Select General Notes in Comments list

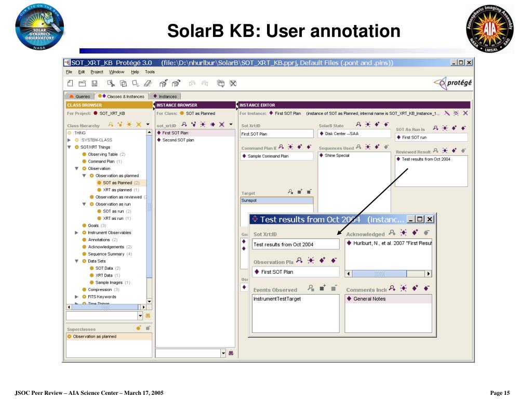click(388, 299)
